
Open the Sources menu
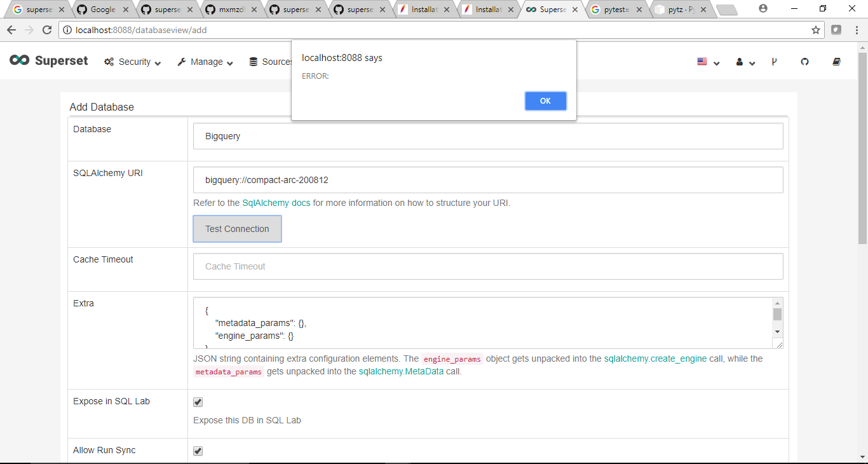point(271,62)
